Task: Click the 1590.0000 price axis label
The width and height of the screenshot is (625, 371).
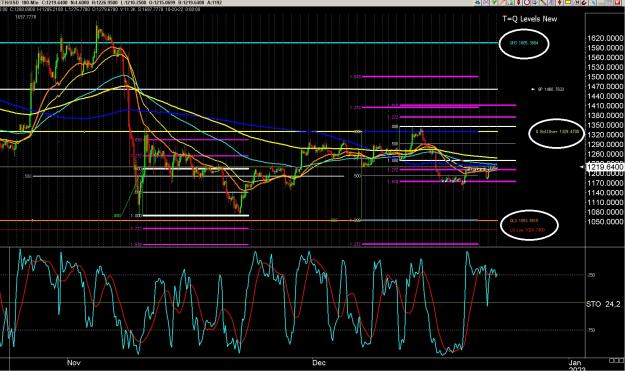Action: (x=605, y=48)
